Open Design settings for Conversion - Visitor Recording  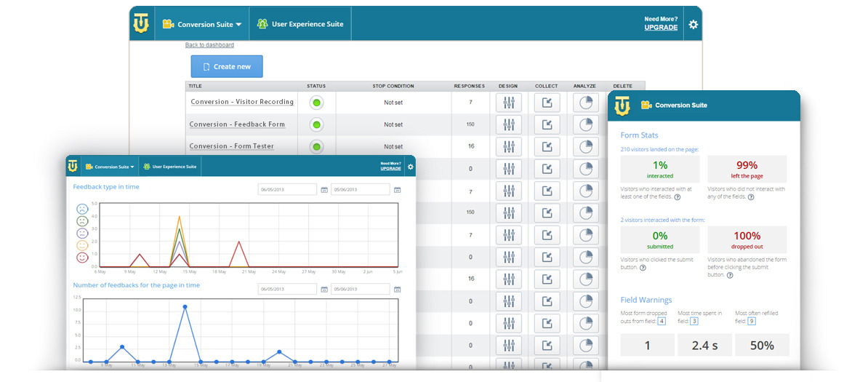[509, 103]
